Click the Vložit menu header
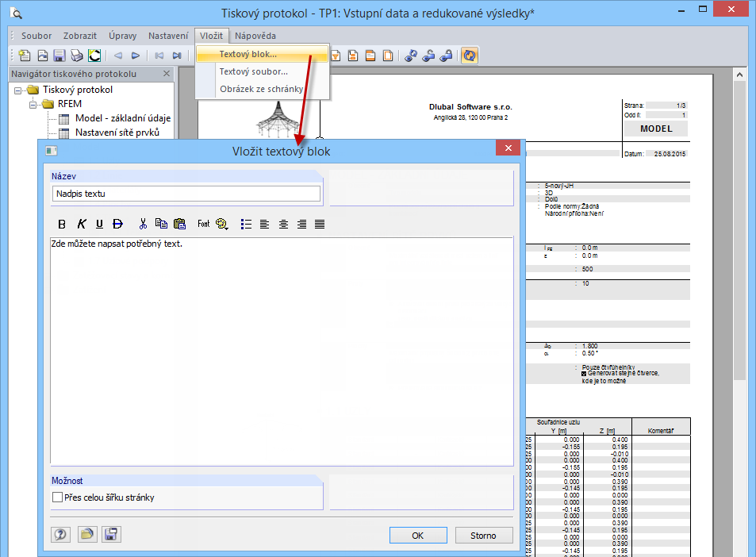Viewport: 756px width, 557px height. tap(211, 36)
